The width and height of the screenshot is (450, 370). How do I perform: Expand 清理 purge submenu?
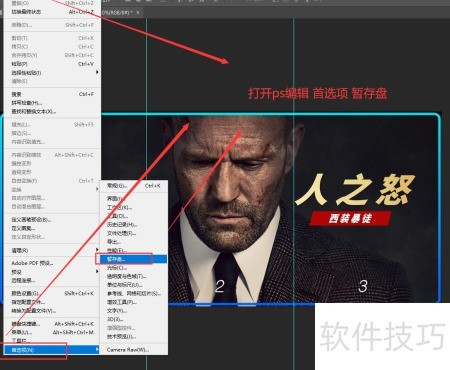coord(52,250)
